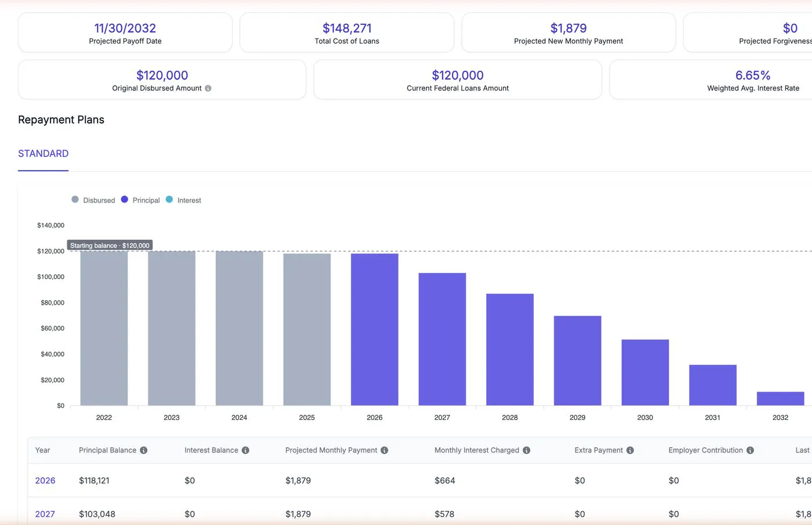Screen dimensions: 812x525
Task: Click the $664 monthly interest cell
Action: [445, 480]
